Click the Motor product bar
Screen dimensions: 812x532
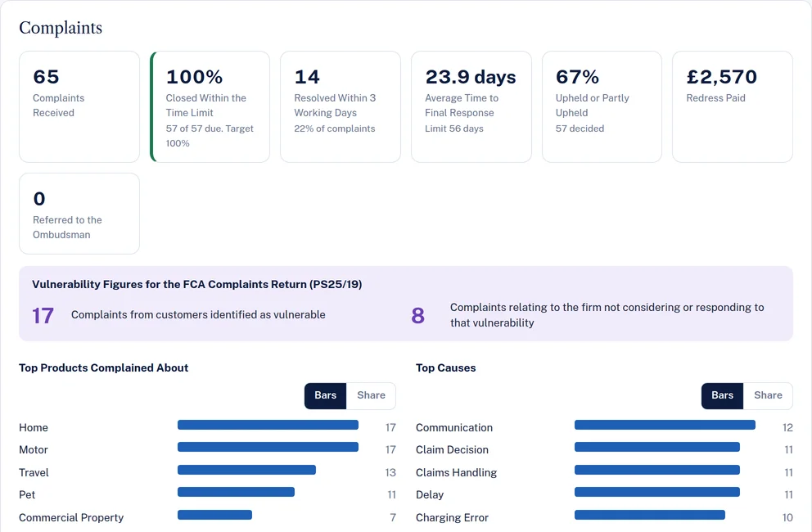coord(268,447)
